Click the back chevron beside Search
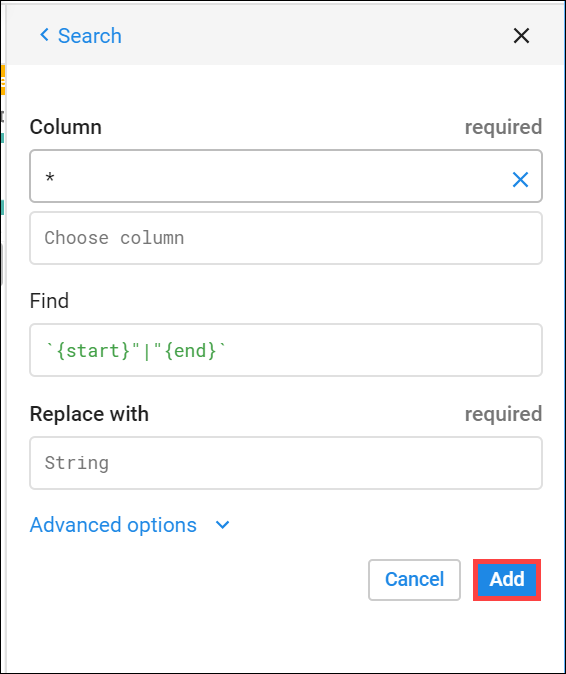Screen dimensions: 566x674 point(44,35)
